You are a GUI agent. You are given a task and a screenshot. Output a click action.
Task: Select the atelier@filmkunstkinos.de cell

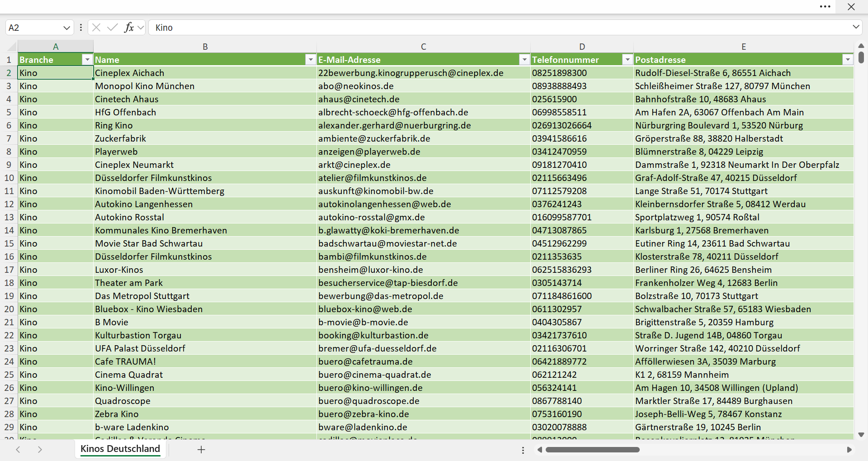pyautogui.click(x=424, y=178)
